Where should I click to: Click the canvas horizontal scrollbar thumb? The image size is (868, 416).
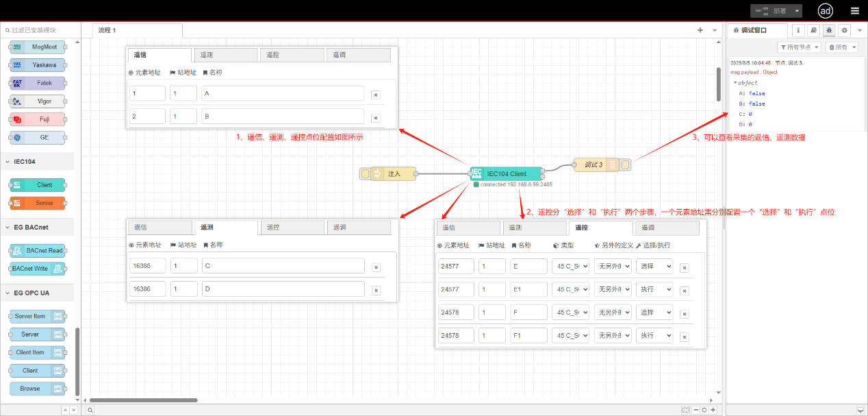144,400
